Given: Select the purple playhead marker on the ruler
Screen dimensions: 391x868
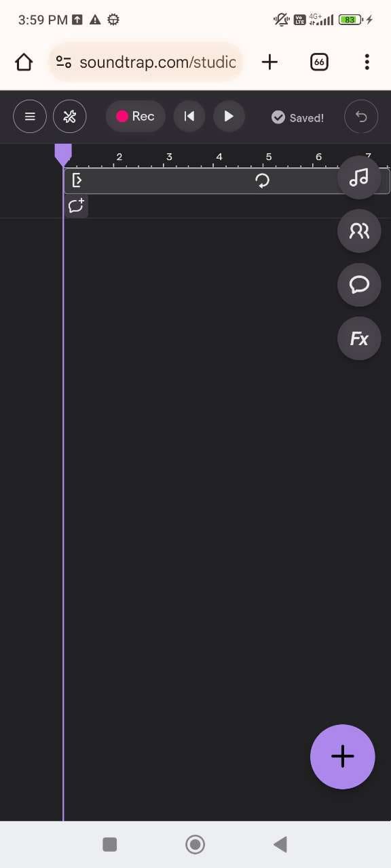Looking at the screenshot, I should 63,155.
